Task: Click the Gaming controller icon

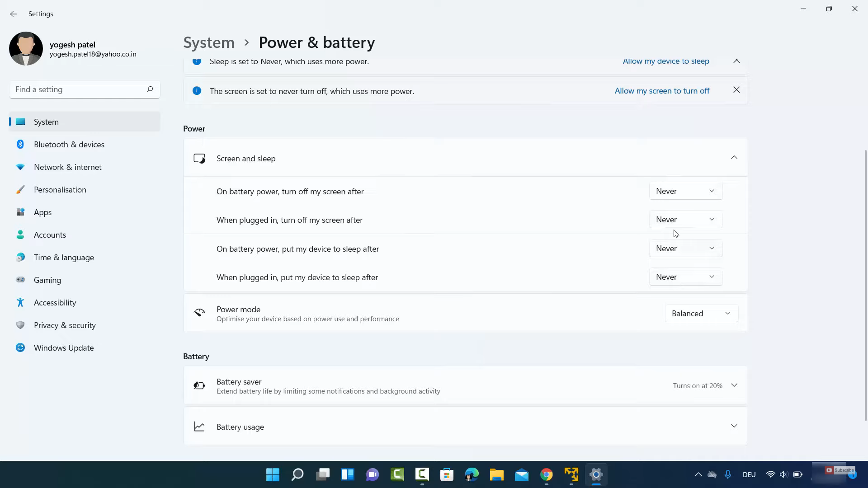Action: click(20, 280)
